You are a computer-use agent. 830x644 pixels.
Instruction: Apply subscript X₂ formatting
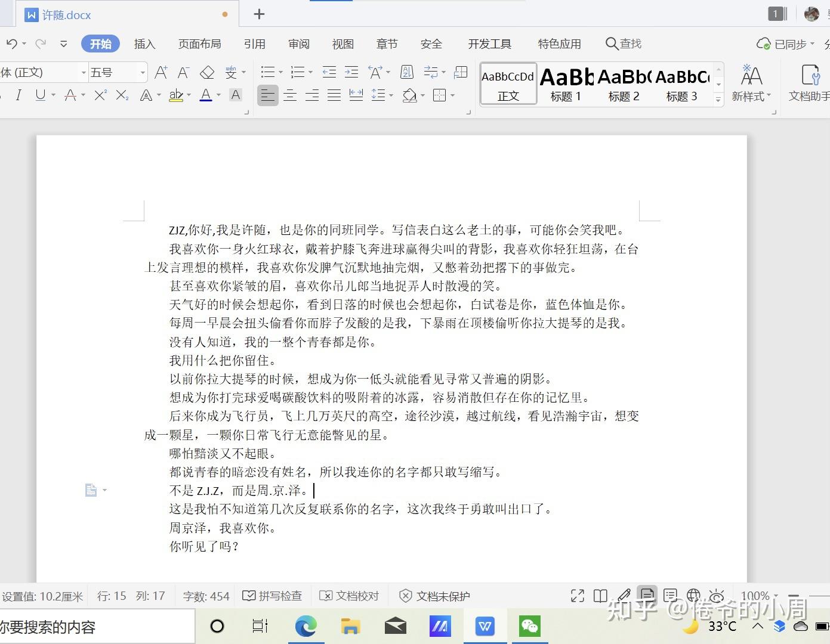pyautogui.click(x=122, y=95)
